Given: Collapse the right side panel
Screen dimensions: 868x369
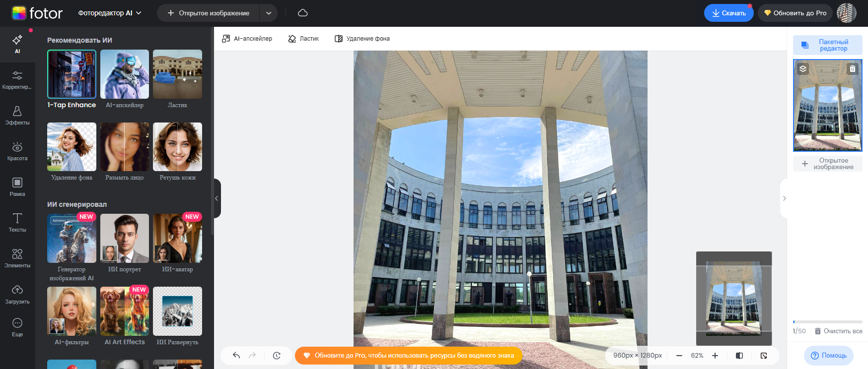Looking at the screenshot, I should [x=784, y=198].
